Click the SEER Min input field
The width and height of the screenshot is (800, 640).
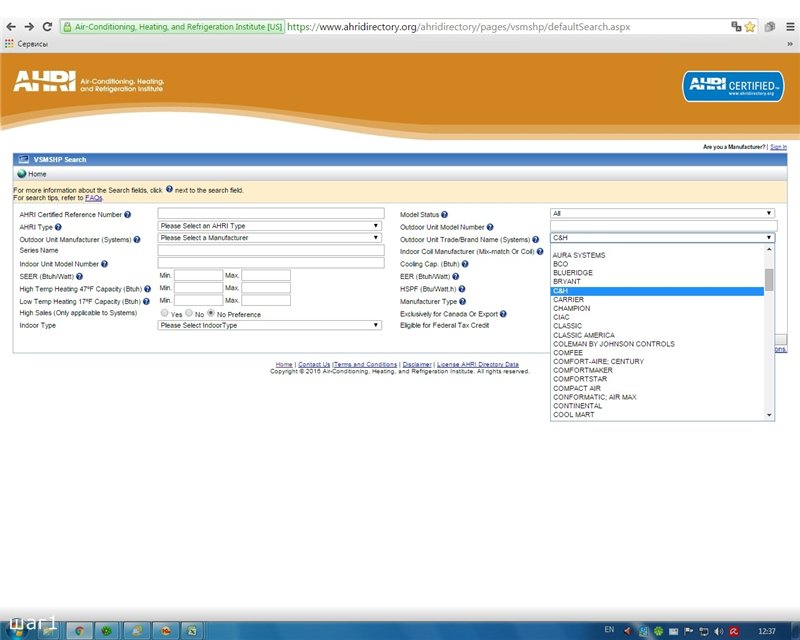pyautogui.click(x=198, y=276)
